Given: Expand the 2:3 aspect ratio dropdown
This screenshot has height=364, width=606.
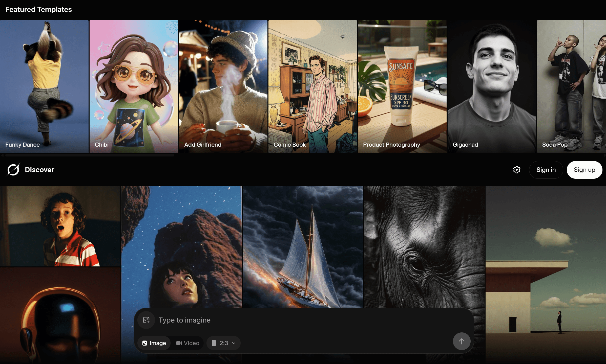Looking at the screenshot, I should (224, 343).
